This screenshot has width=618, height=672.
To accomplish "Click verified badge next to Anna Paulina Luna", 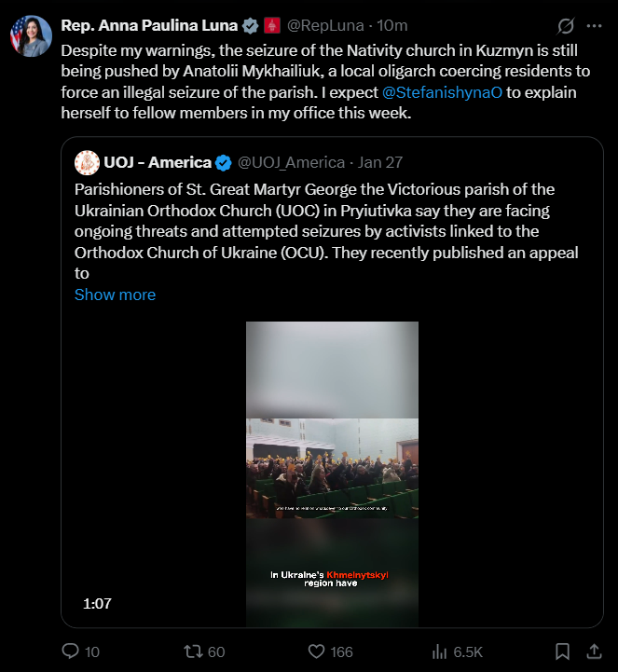I will (251, 26).
